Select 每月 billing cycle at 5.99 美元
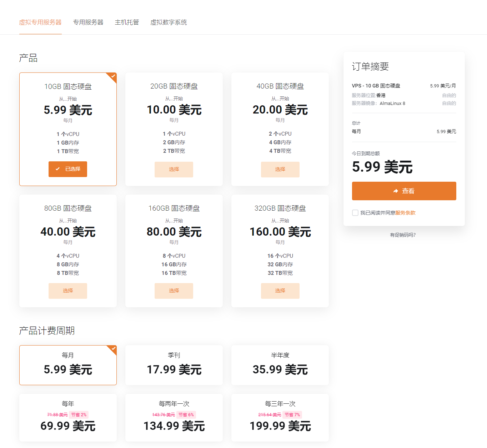 pyautogui.click(x=68, y=365)
